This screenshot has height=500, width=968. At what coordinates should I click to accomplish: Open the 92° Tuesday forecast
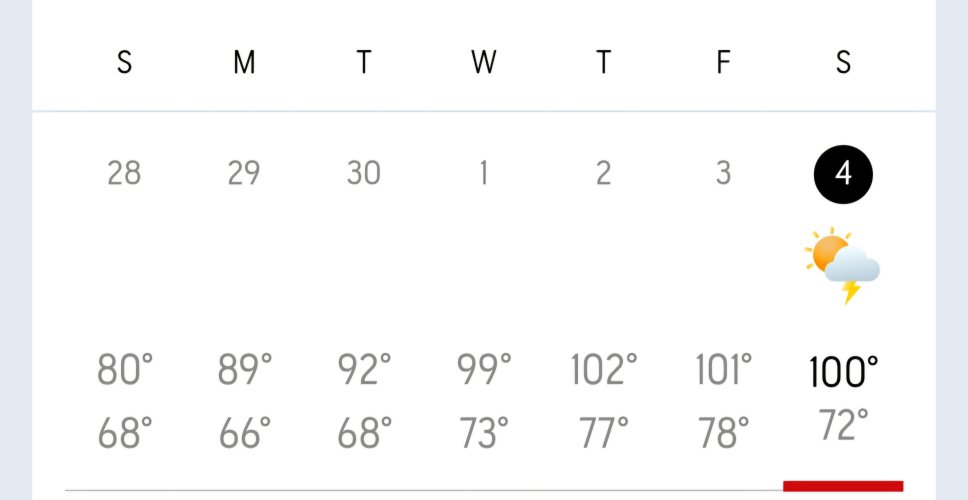point(364,370)
